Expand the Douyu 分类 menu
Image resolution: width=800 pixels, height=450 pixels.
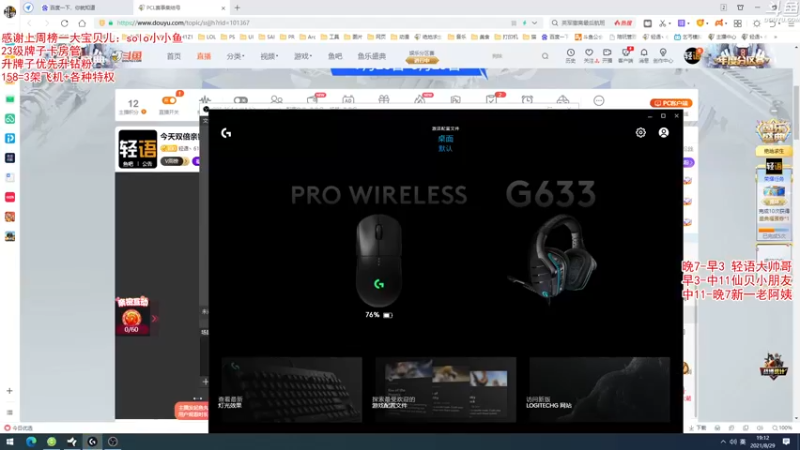[235, 56]
